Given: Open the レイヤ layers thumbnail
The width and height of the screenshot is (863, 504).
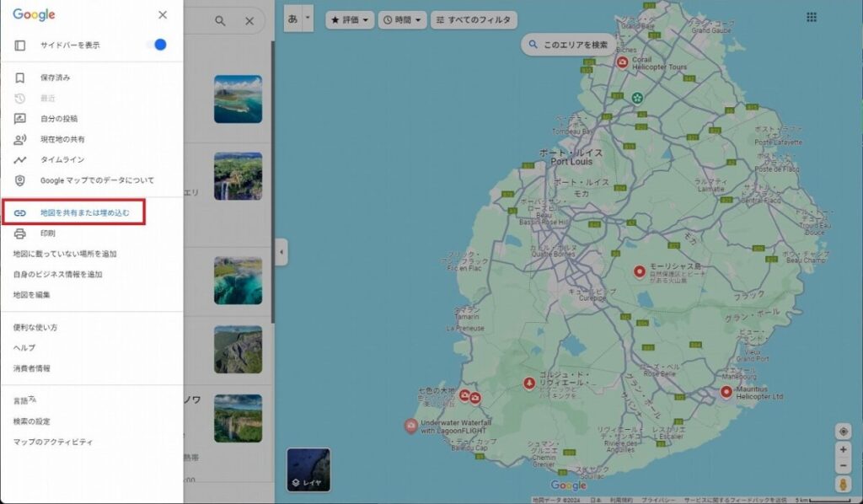Looking at the screenshot, I should click(308, 469).
